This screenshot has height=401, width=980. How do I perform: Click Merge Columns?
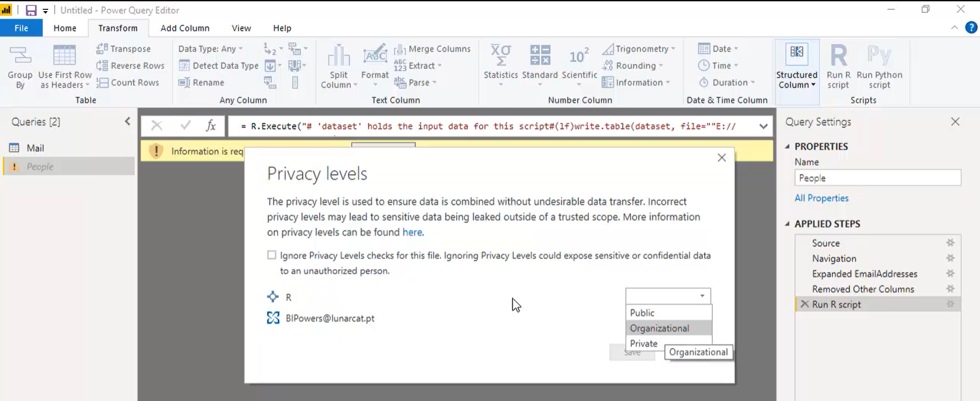[x=432, y=49]
